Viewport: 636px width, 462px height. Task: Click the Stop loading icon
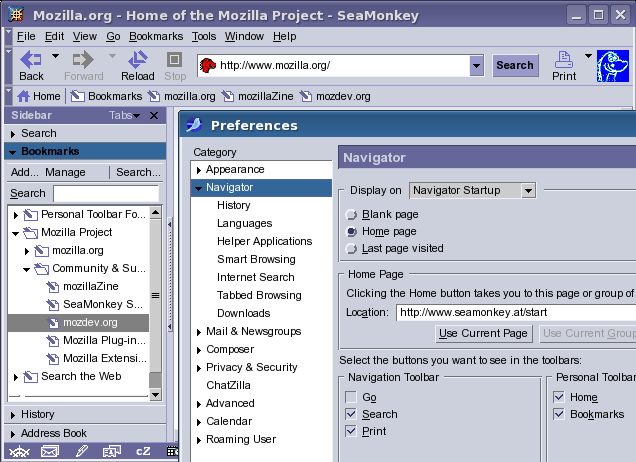pyautogui.click(x=174, y=60)
